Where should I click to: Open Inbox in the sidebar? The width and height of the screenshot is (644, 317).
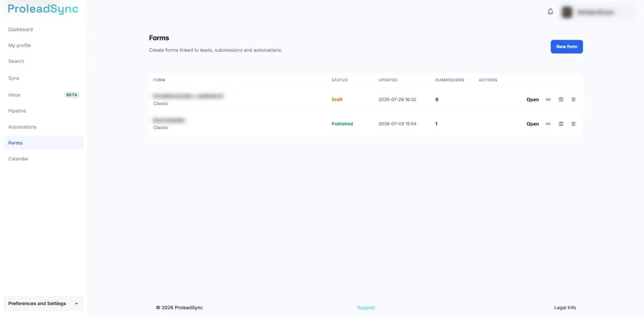(x=14, y=95)
